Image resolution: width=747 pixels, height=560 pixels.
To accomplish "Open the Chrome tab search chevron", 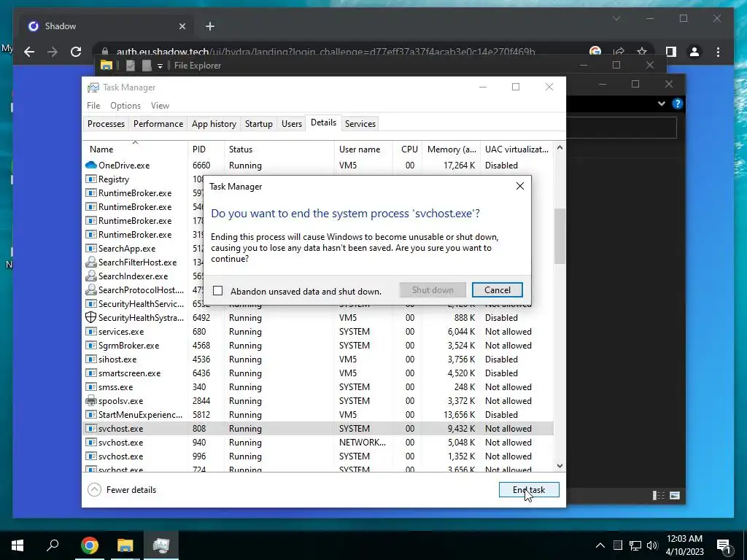I will tap(616, 18).
